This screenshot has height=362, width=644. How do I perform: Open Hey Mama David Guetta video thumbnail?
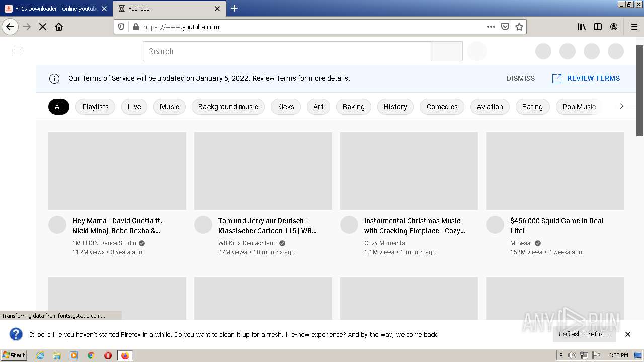point(117,171)
